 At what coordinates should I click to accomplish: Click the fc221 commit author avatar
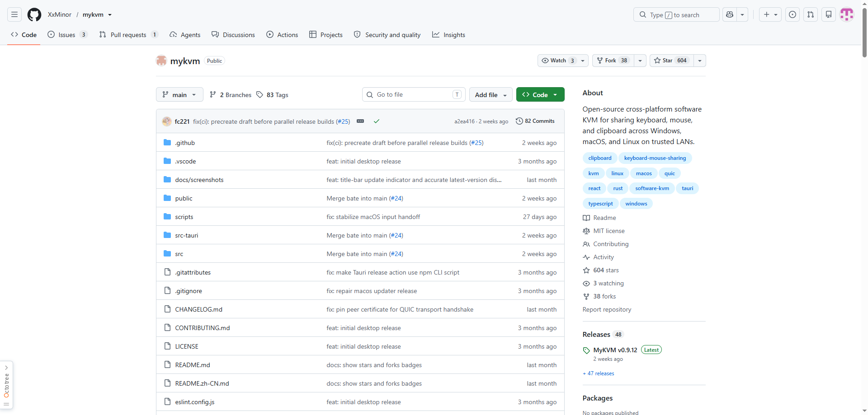click(x=167, y=121)
